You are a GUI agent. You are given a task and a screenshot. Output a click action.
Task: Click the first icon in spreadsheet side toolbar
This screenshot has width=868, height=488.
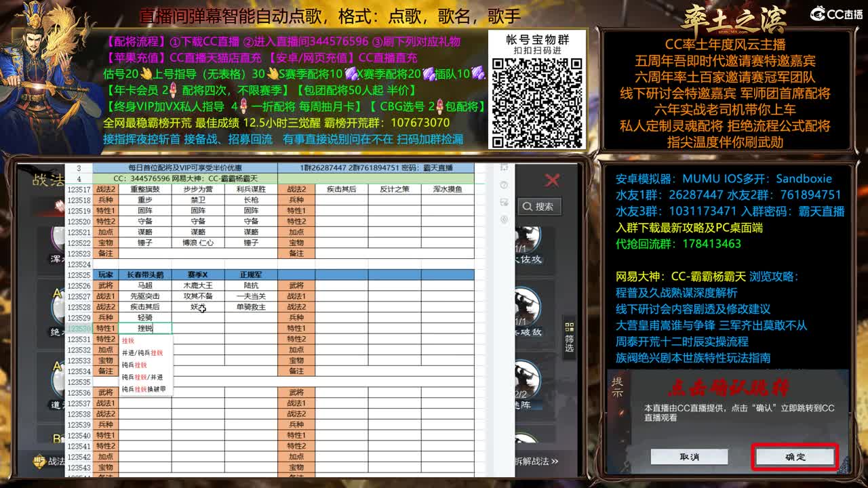pyautogui.click(x=504, y=167)
